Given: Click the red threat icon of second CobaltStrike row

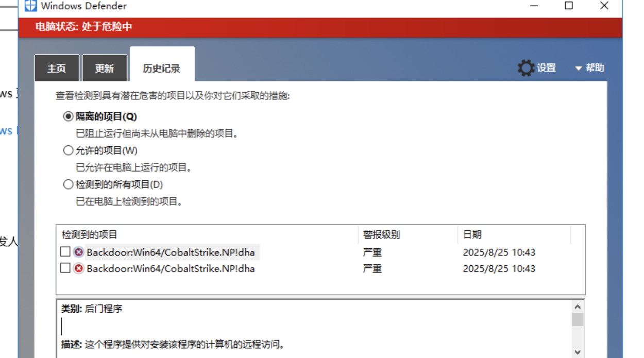Looking at the screenshot, I should pos(78,268).
